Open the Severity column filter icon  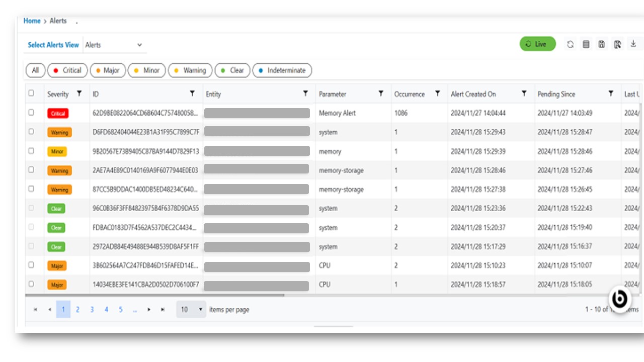(x=79, y=94)
